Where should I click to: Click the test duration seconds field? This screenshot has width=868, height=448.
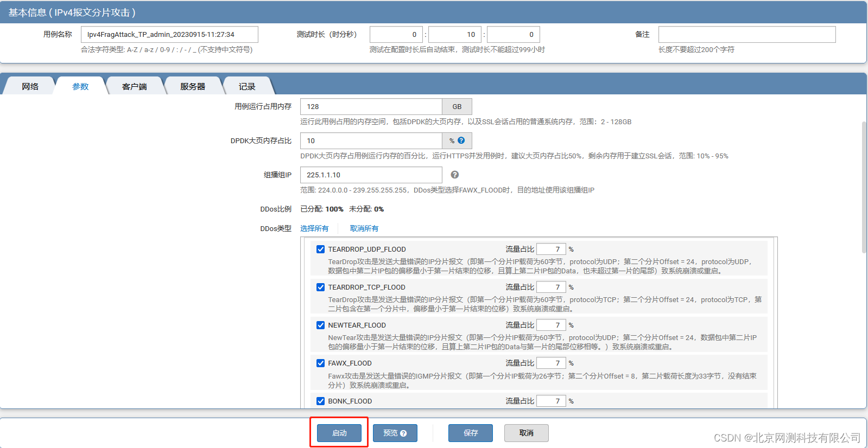514,34
